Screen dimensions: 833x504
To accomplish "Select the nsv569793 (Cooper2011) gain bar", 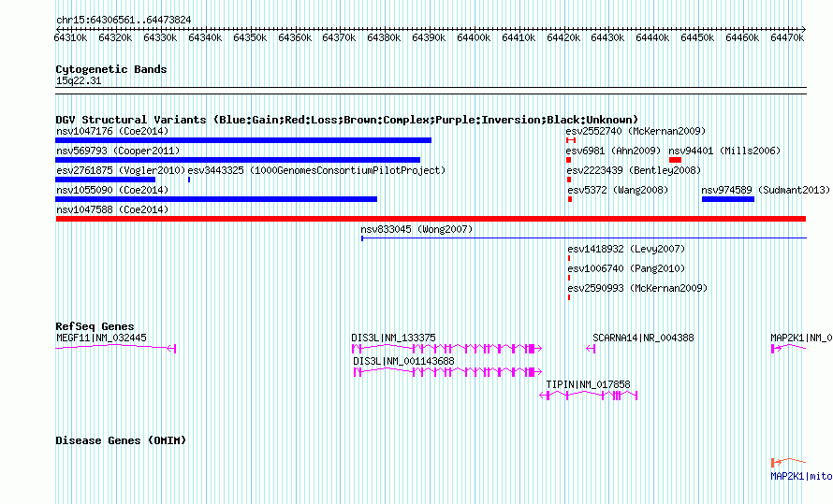I will 238,160.
